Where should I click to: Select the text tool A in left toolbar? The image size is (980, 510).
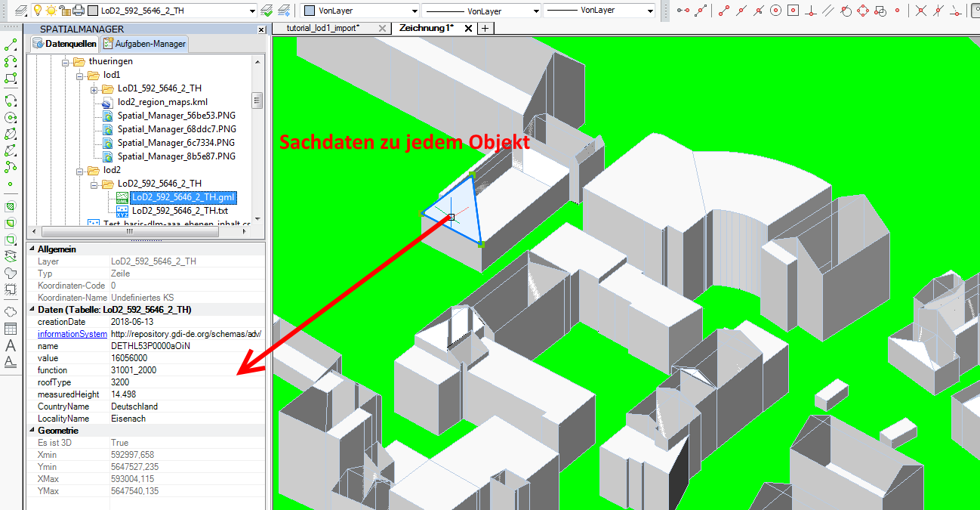point(10,345)
